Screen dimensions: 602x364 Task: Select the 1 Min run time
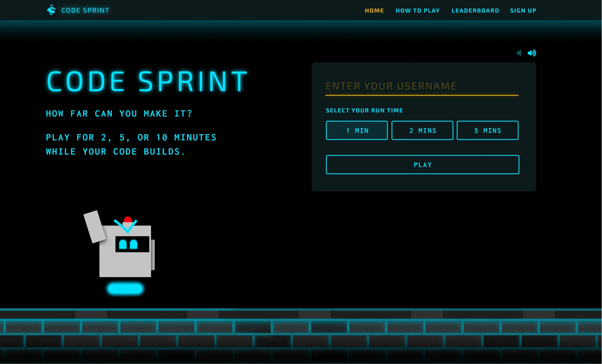357,130
